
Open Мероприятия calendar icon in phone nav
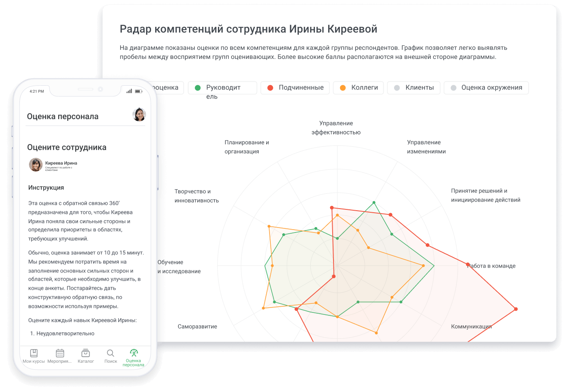coord(60,353)
